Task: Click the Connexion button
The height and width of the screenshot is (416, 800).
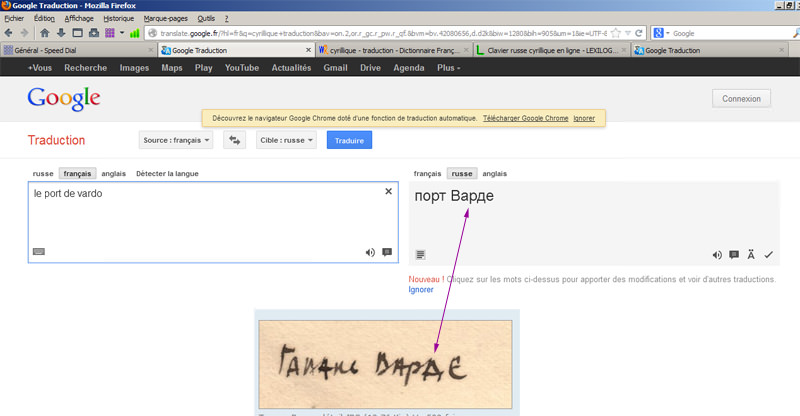Action: pos(741,99)
